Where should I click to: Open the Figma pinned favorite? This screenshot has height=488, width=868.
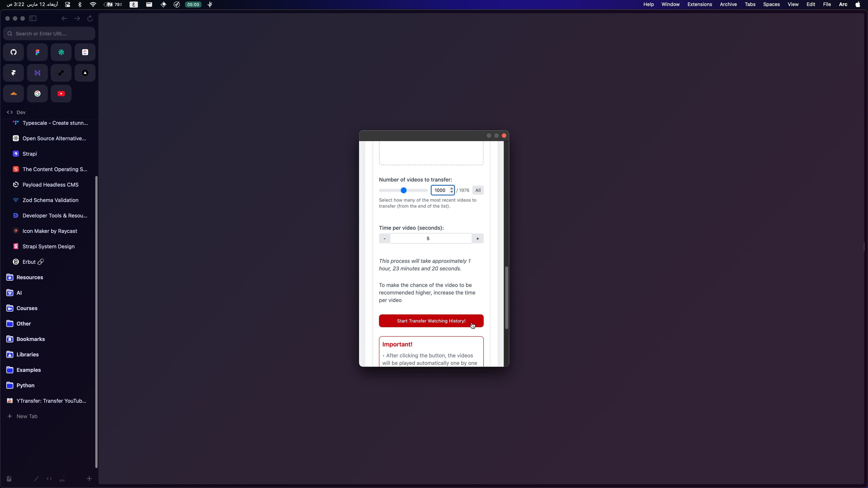[x=37, y=52]
